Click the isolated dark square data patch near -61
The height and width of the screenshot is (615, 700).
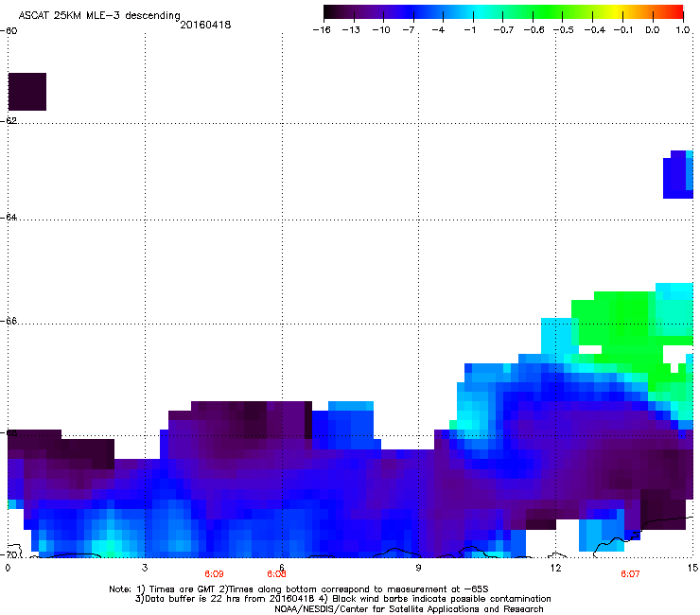27,92
